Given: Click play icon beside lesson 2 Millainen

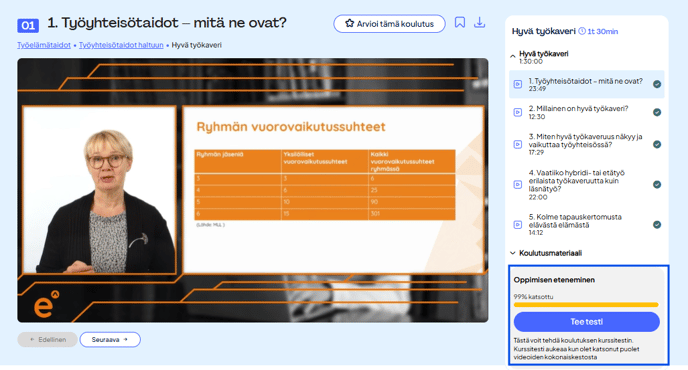Looking at the screenshot, I should [x=518, y=112].
